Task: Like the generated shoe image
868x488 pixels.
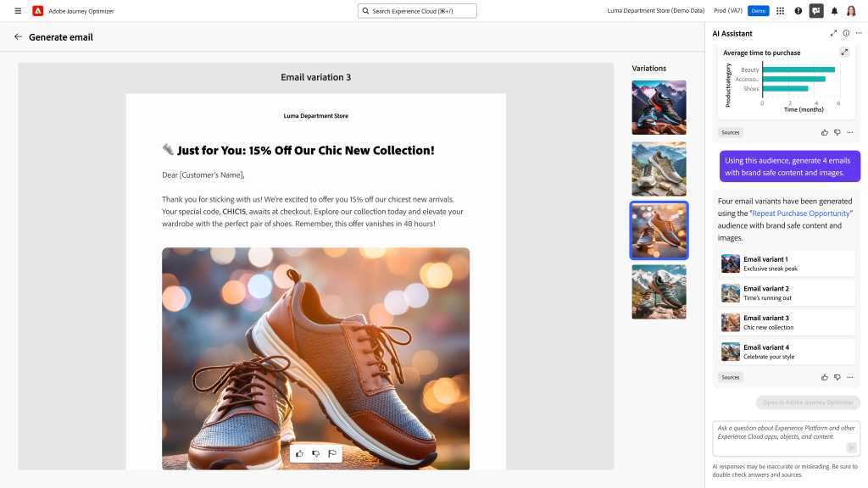Action: (299, 454)
